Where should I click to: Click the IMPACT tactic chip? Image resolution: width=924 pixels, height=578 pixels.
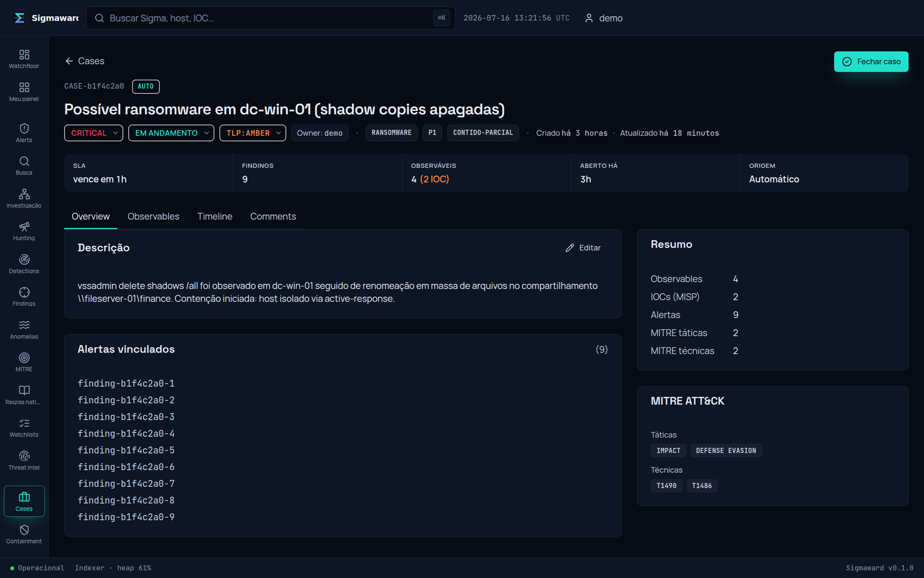coord(669,451)
